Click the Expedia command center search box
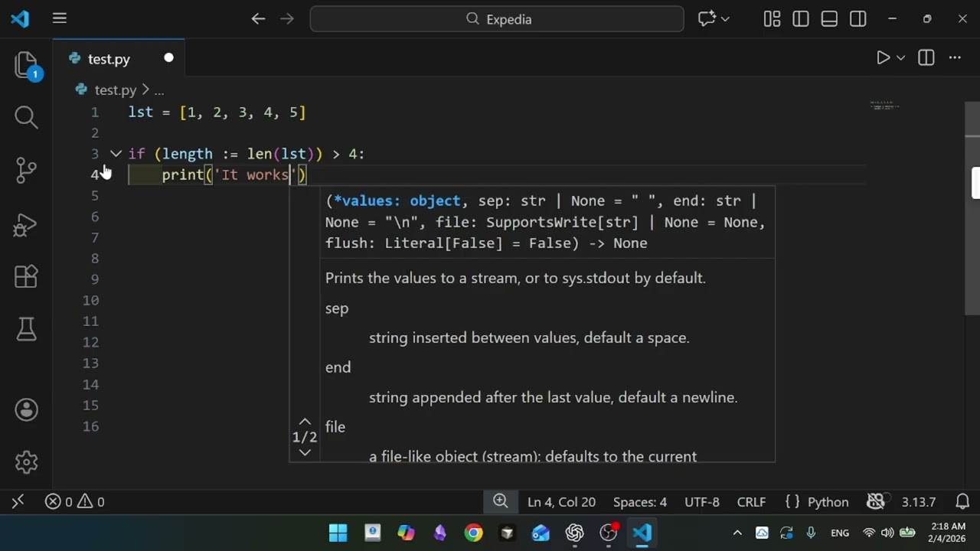980x551 pixels. [497, 19]
